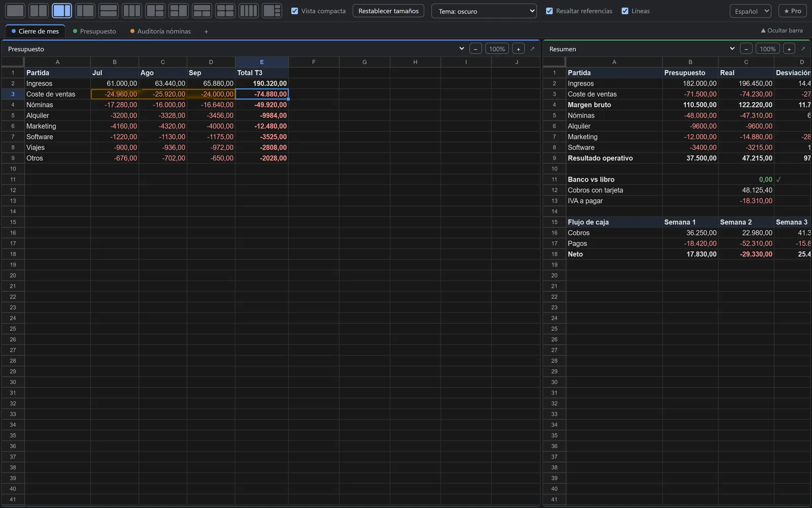
Task: Open the Resumen sheet selector dropdown
Action: (x=641, y=49)
